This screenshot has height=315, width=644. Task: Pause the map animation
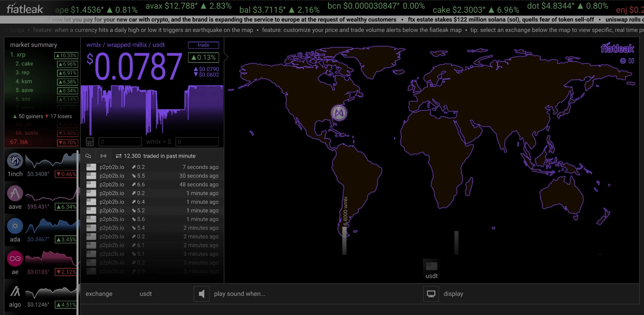[x=631, y=61]
